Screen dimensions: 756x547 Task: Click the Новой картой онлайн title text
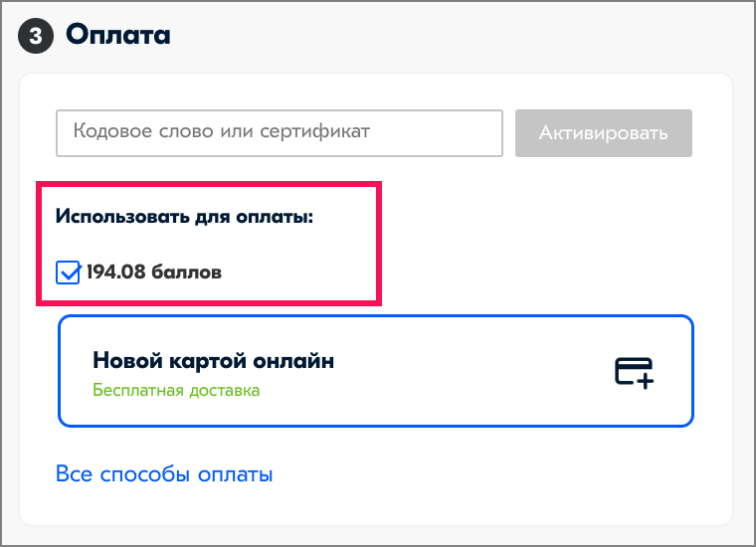pos(213,360)
